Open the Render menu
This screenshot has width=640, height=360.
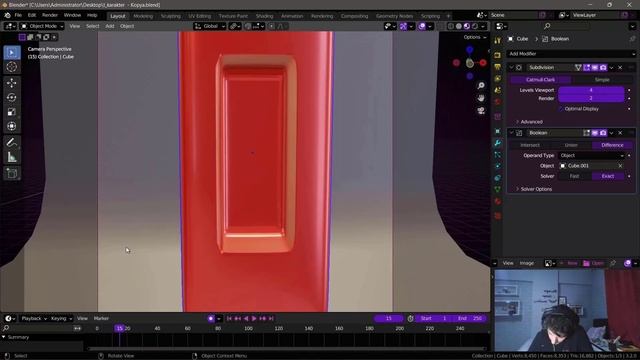(50, 16)
